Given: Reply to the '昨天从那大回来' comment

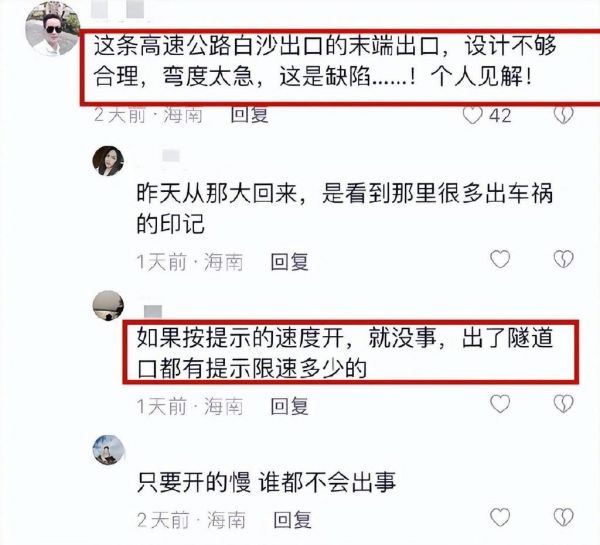Looking at the screenshot, I should point(289,262).
